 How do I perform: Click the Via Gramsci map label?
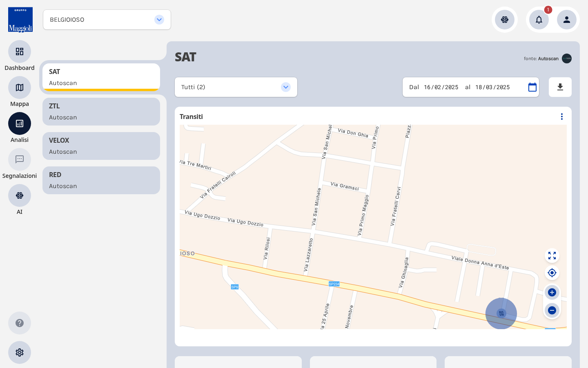pos(345,186)
